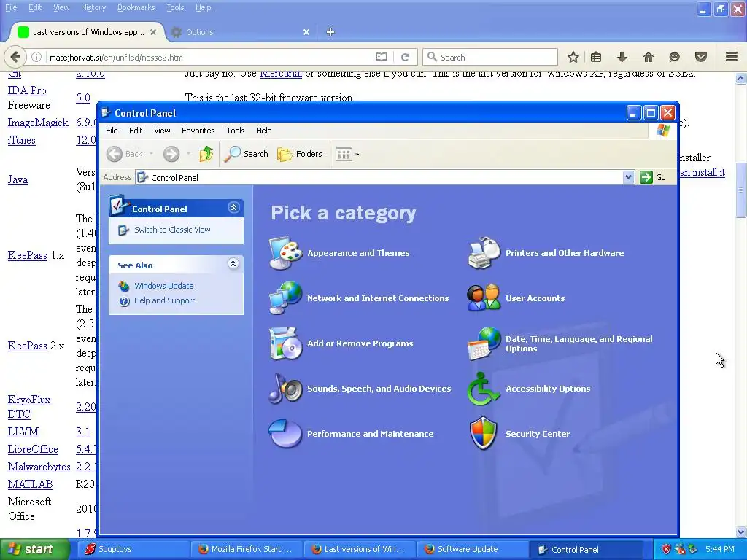Toggle the Folders pane button
Image resolution: width=747 pixels, height=560 pixels.
[x=300, y=154]
